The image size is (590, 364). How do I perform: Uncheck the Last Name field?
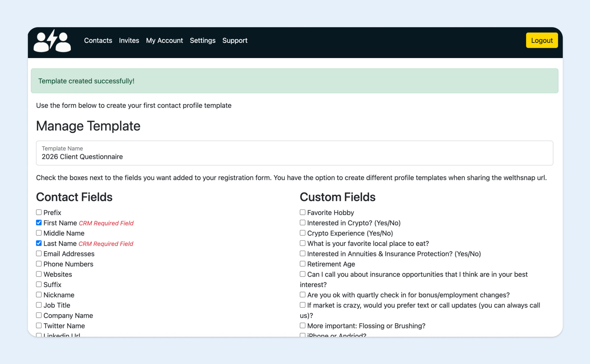39,243
